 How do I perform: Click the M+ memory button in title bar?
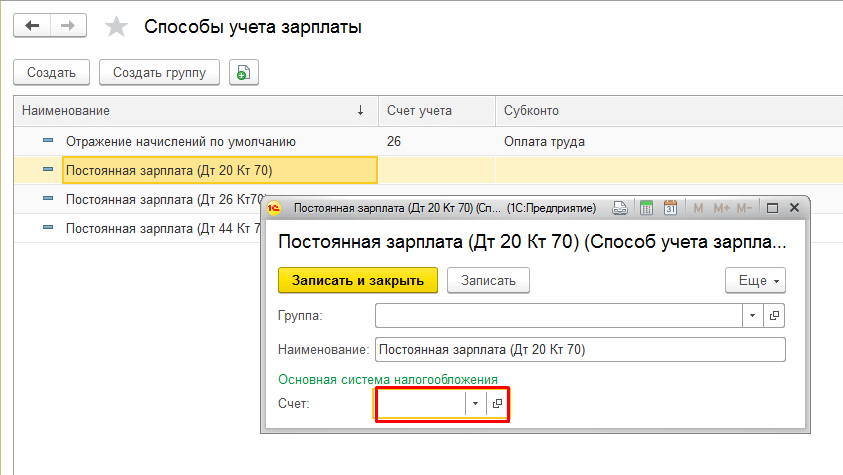(x=721, y=208)
